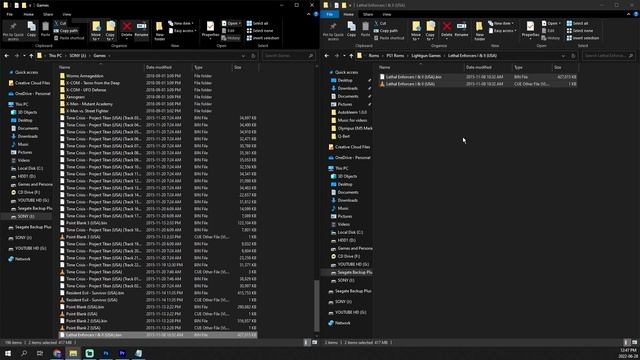Click Select none in Lethal Enforcers window

pos(580,31)
